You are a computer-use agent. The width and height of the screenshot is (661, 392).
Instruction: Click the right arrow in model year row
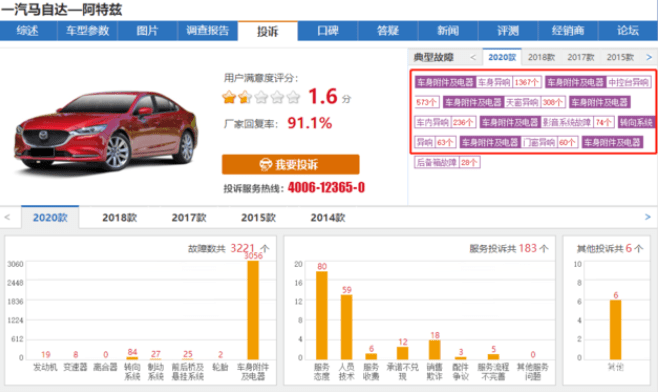[x=648, y=217]
